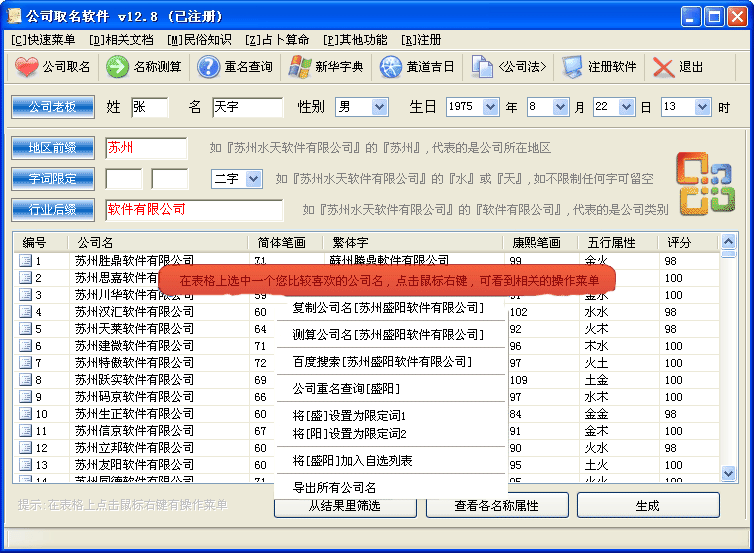Click the 地区前缀 button
This screenshot has height=553, width=754.
[x=52, y=148]
